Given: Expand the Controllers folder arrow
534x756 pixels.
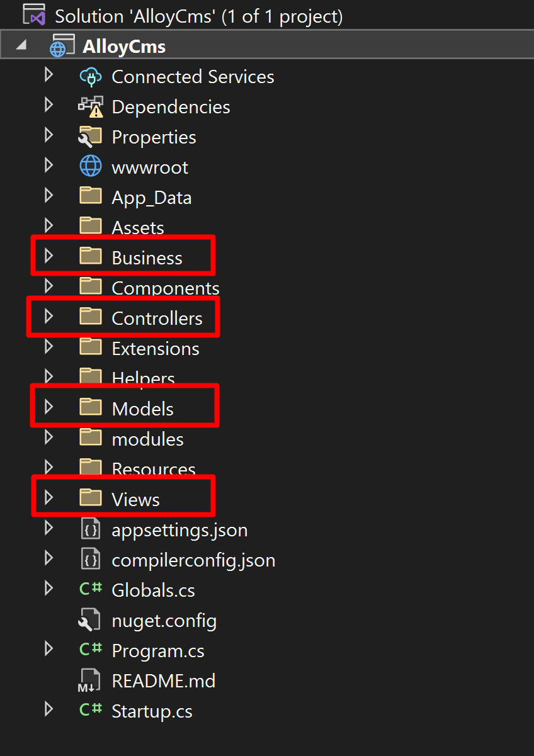Looking at the screenshot, I should [49, 317].
